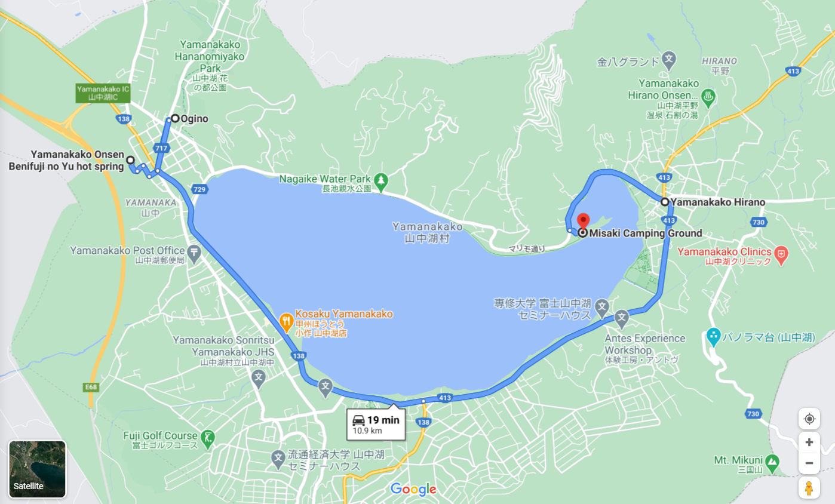Image resolution: width=835 pixels, height=504 pixels.
Task: Select Kosaku Yamanakako restaurant icon
Action: tap(287, 320)
